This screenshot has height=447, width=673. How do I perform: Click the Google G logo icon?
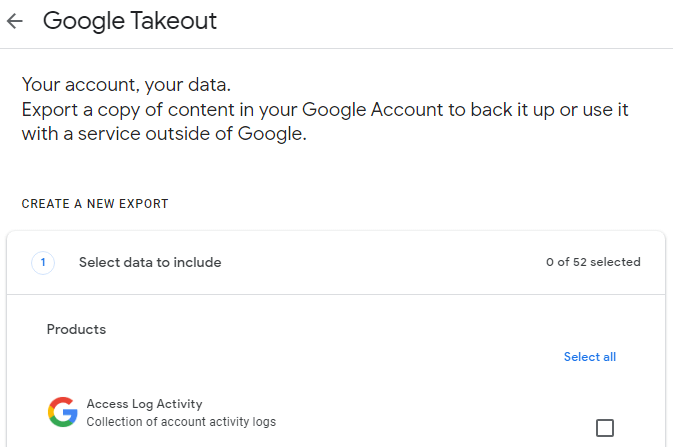[x=63, y=412]
